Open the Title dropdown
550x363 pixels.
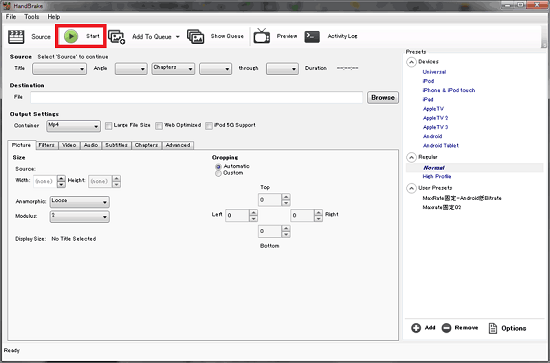[x=59, y=69]
